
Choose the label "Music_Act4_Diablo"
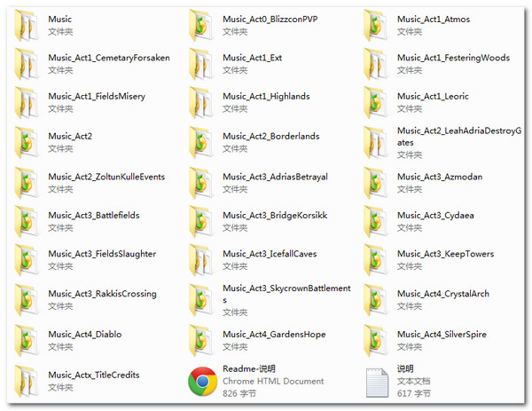(85, 335)
